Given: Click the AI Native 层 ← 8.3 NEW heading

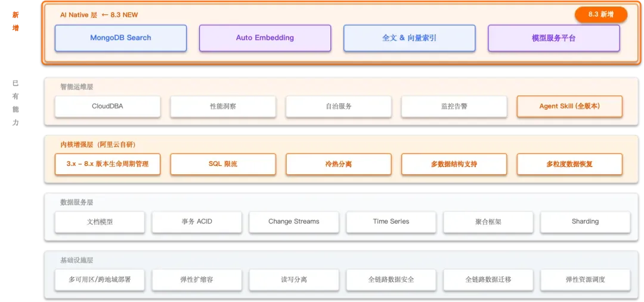Looking at the screenshot, I should point(99,15).
